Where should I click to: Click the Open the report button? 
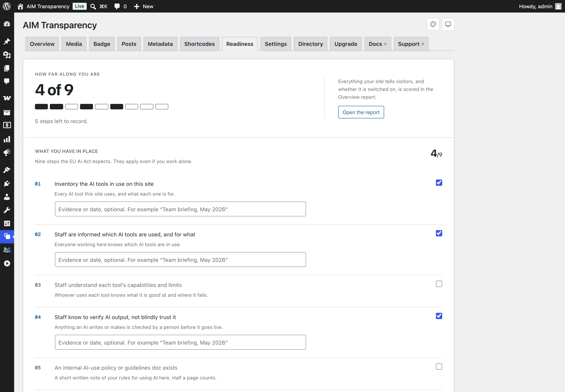(x=361, y=112)
